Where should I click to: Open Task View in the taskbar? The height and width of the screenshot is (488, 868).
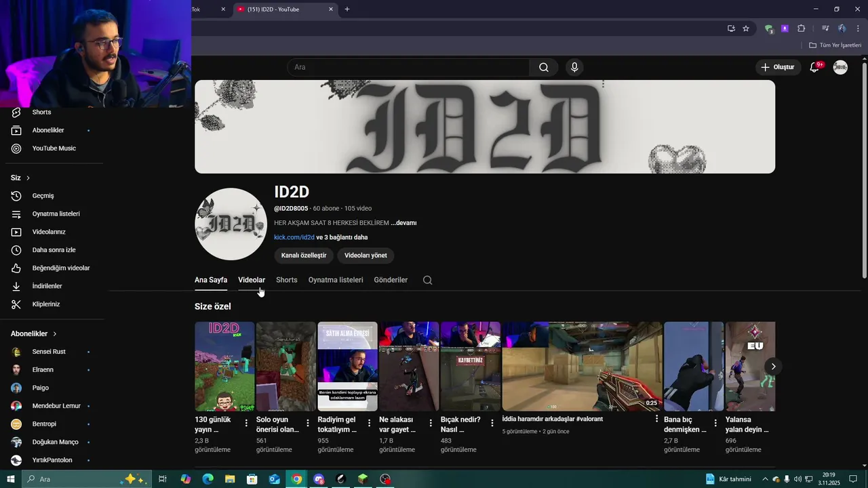coord(163,479)
